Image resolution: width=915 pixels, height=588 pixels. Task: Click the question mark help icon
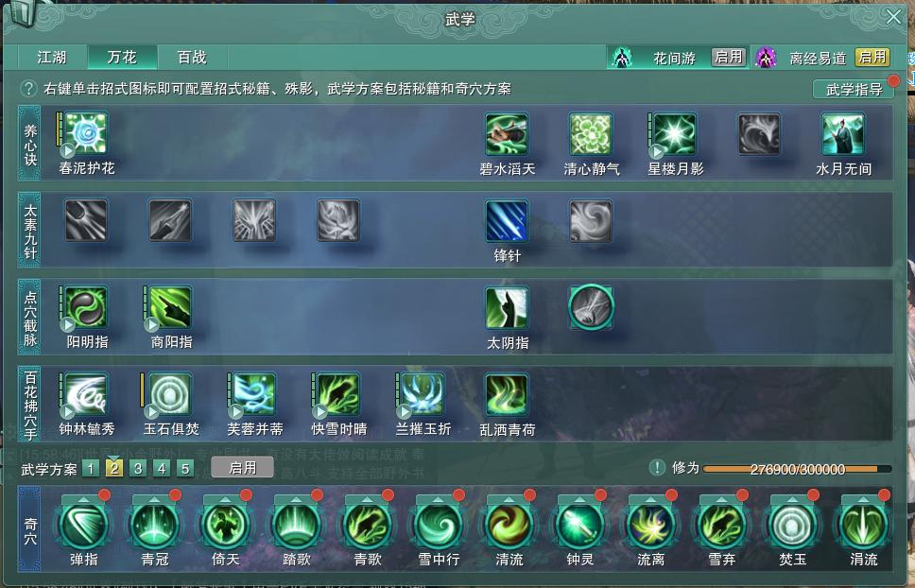[x=28, y=89]
